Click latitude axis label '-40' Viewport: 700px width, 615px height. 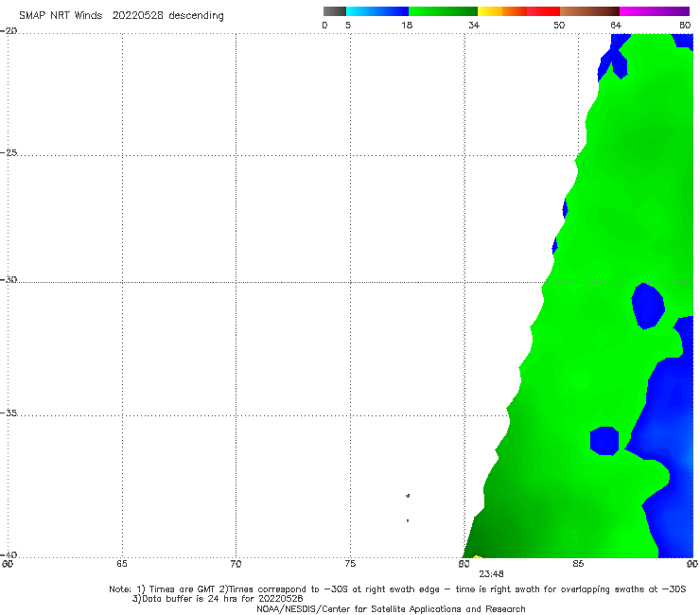click(9, 554)
